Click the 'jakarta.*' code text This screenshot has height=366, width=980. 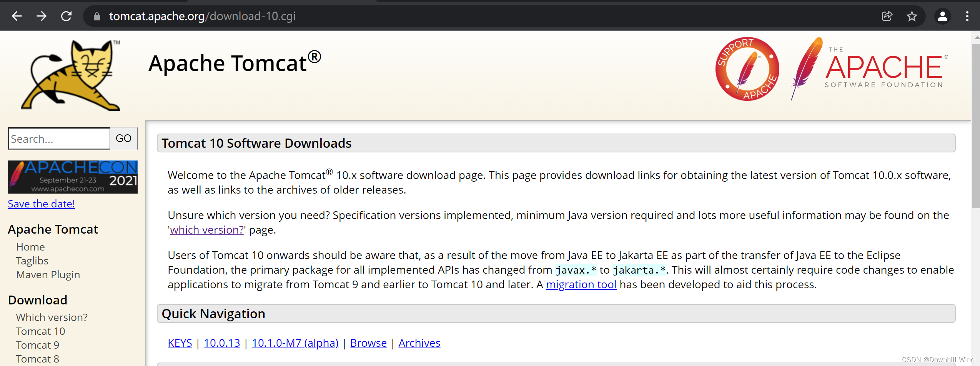pos(639,270)
